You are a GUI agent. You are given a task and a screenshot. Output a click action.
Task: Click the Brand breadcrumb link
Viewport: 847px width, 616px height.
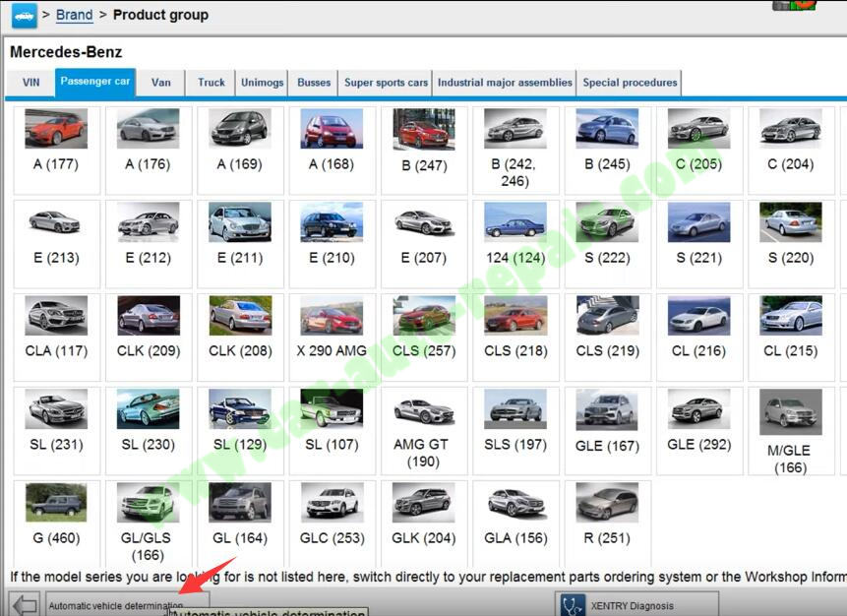75,15
